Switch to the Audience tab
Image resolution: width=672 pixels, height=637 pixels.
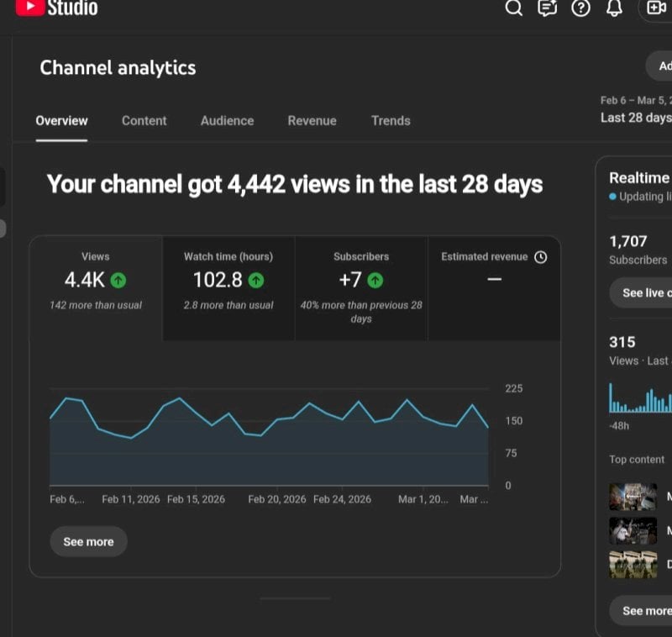pos(227,121)
